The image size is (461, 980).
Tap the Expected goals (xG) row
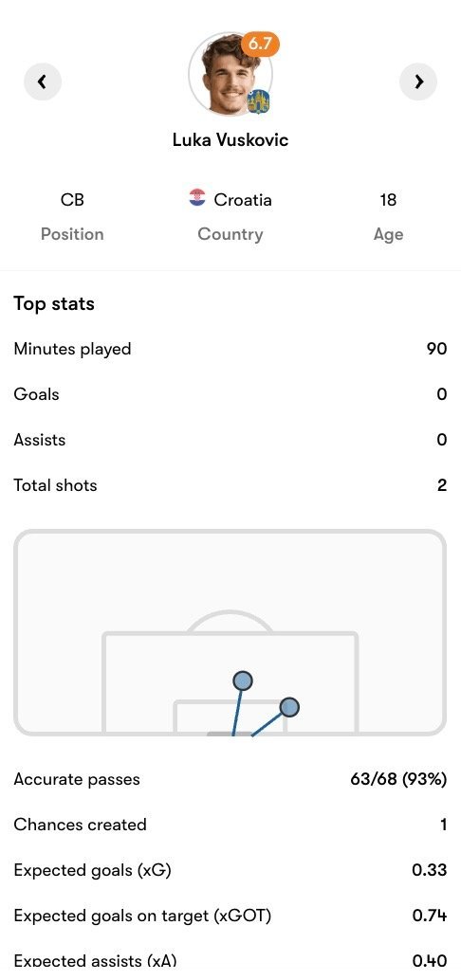230,870
